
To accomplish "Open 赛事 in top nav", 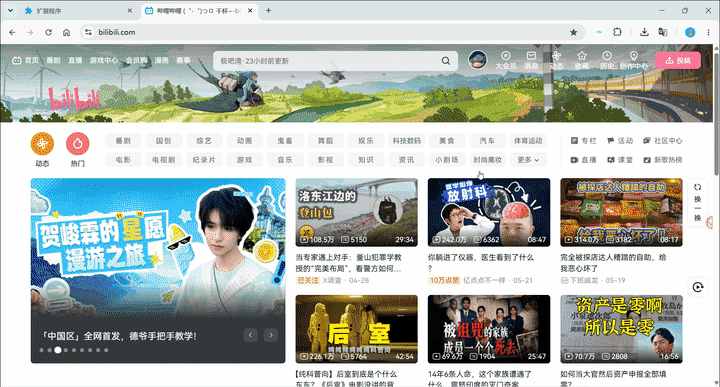I will (183, 60).
